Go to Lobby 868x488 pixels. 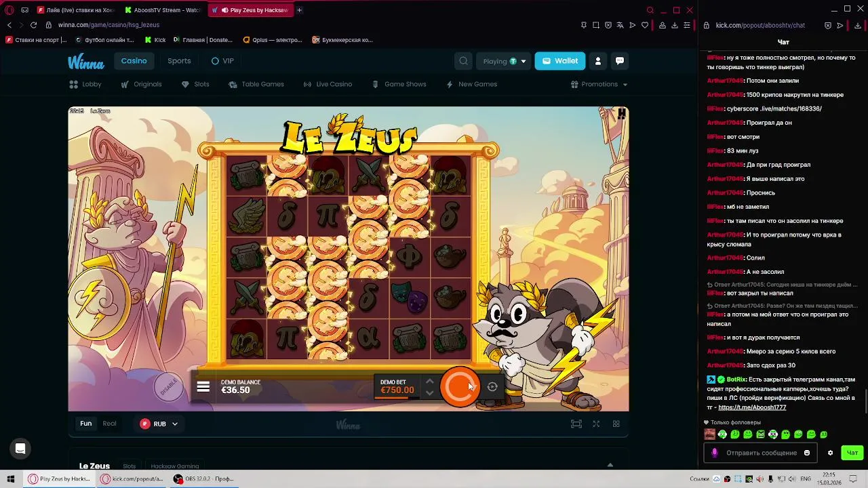click(85, 84)
